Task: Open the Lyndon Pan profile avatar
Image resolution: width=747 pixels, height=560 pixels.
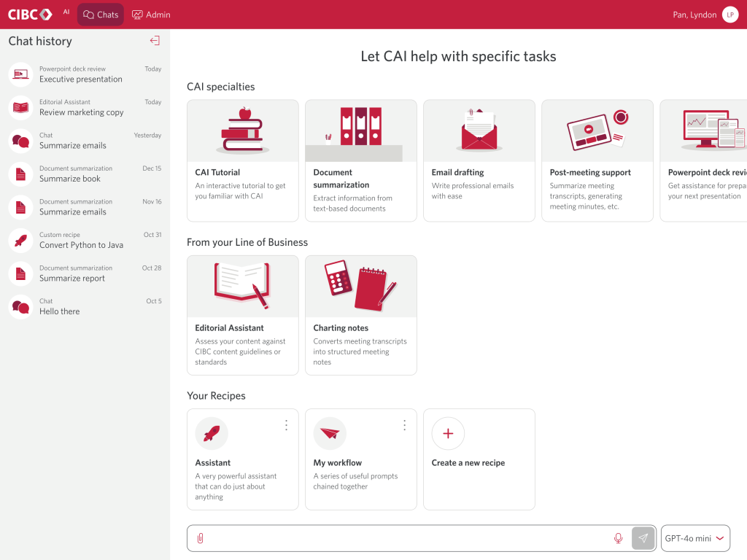Action: tap(729, 15)
